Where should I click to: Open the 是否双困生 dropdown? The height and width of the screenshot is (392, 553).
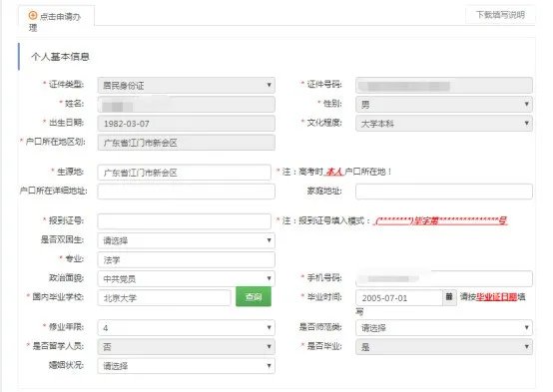pos(187,240)
